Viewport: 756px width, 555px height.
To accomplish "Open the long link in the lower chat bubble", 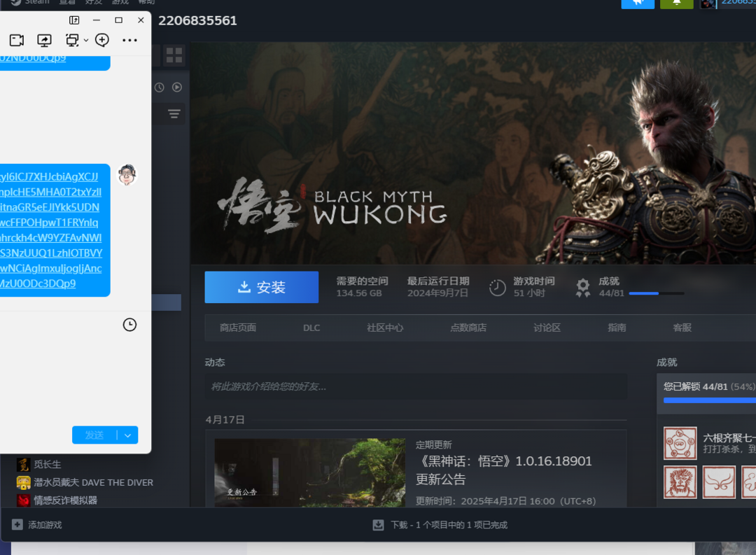I will pyautogui.click(x=50, y=230).
